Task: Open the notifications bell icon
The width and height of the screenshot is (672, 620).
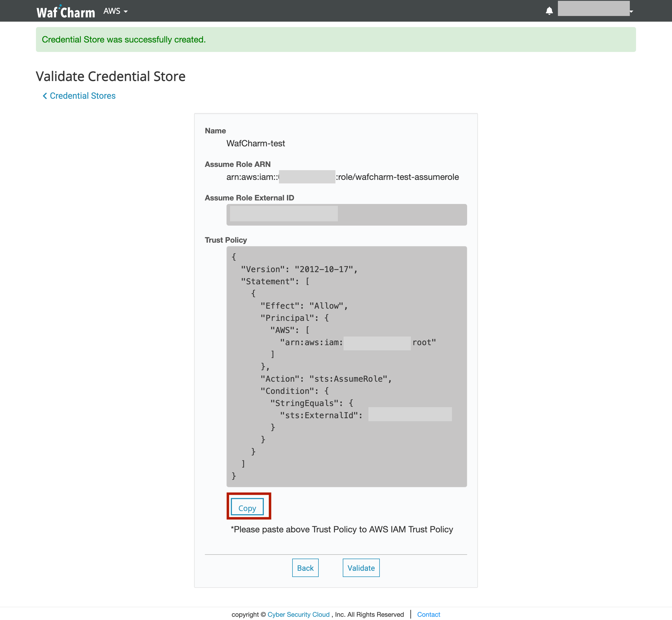Action: (549, 11)
